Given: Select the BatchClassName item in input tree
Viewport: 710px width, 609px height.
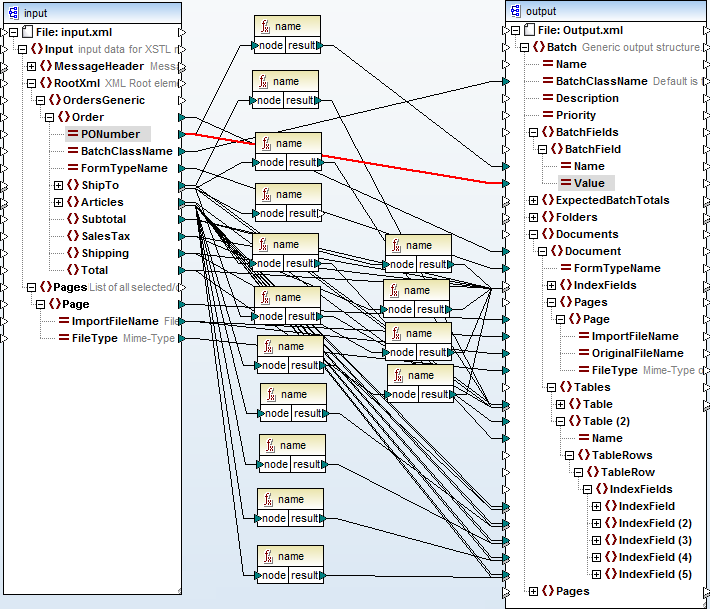Looking at the screenshot, I should tap(126, 151).
